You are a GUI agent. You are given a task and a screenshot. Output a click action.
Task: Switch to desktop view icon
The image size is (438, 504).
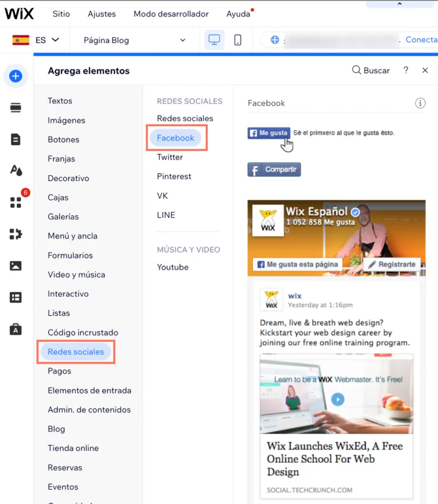point(214,40)
